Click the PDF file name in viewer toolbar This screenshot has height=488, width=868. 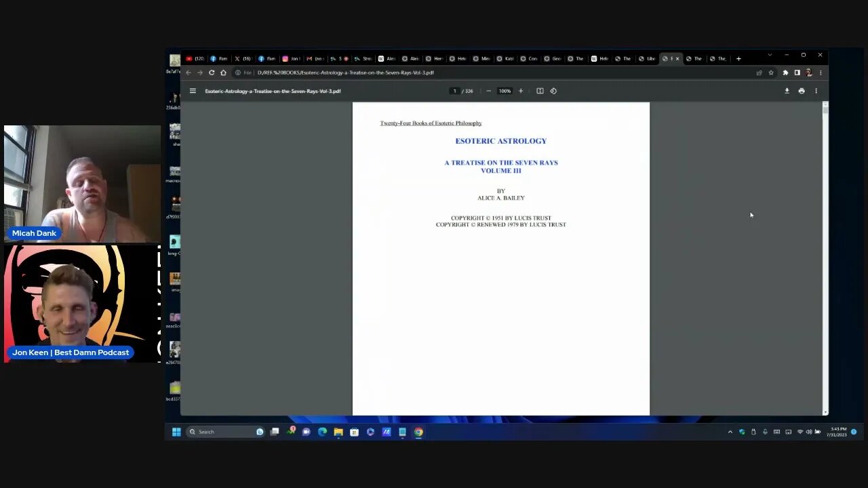click(x=273, y=91)
